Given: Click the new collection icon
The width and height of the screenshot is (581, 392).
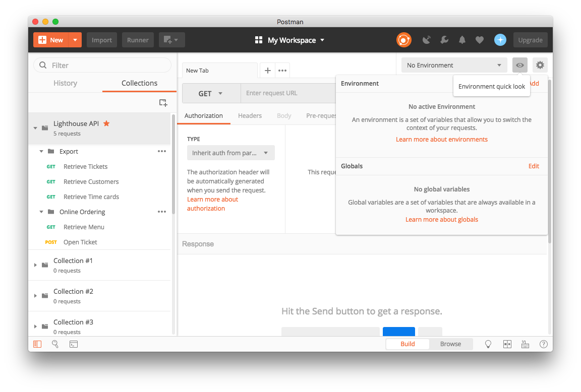Looking at the screenshot, I should [163, 103].
